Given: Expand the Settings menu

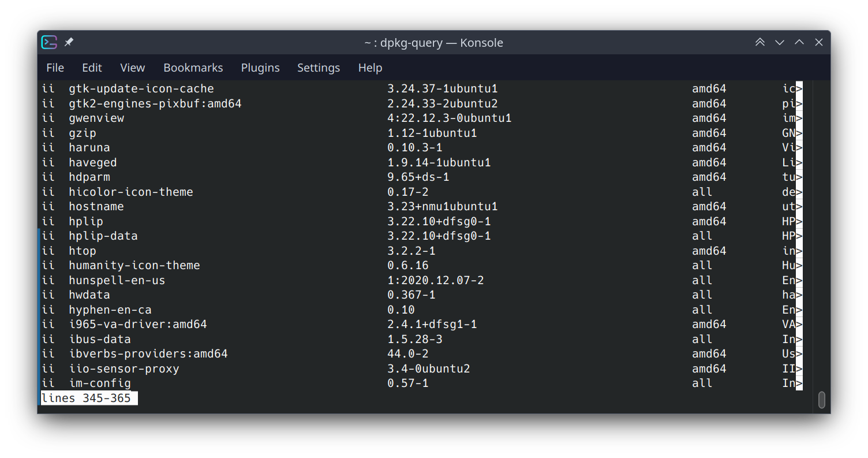Looking at the screenshot, I should point(318,68).
